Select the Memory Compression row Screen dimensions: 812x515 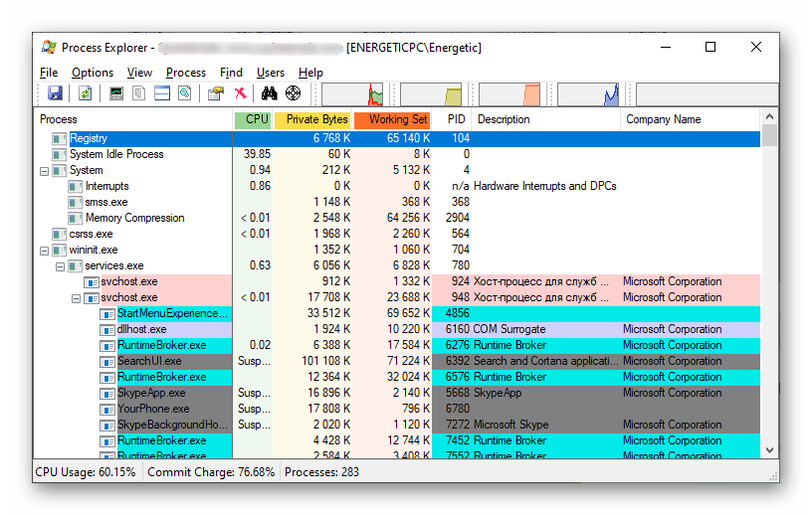[397, 218]
